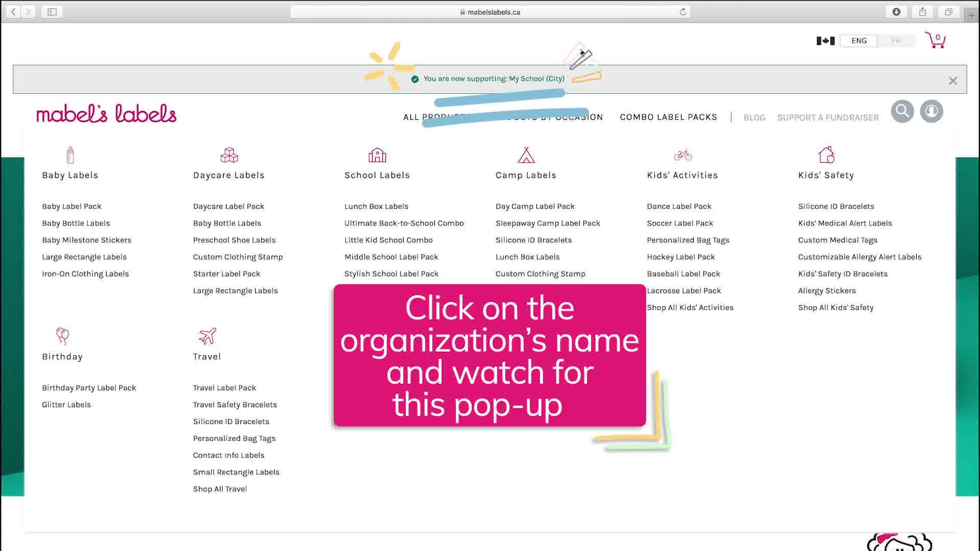Open Stylish School Label Pack
The image size is (980, 551).
pyautogui.click(x=391, y=274)
